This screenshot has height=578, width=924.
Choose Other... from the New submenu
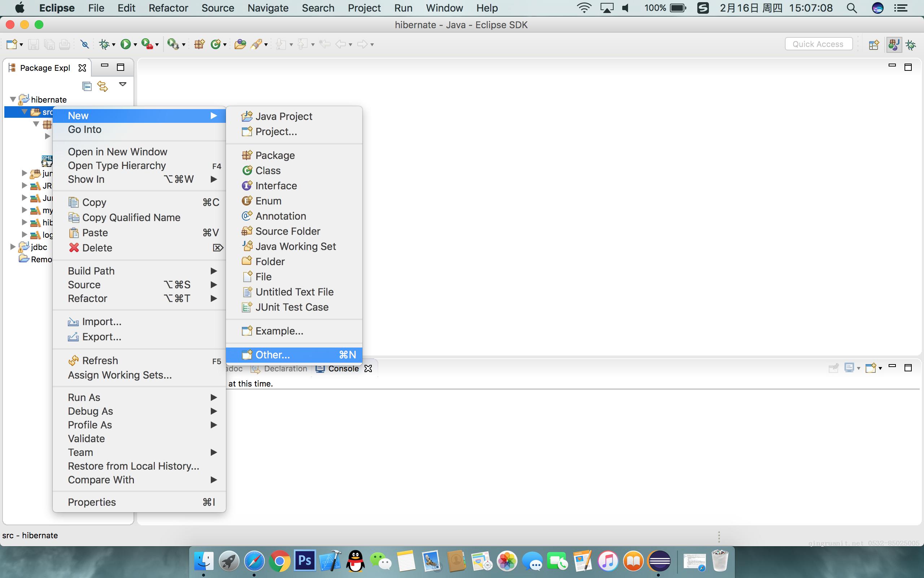294,355
